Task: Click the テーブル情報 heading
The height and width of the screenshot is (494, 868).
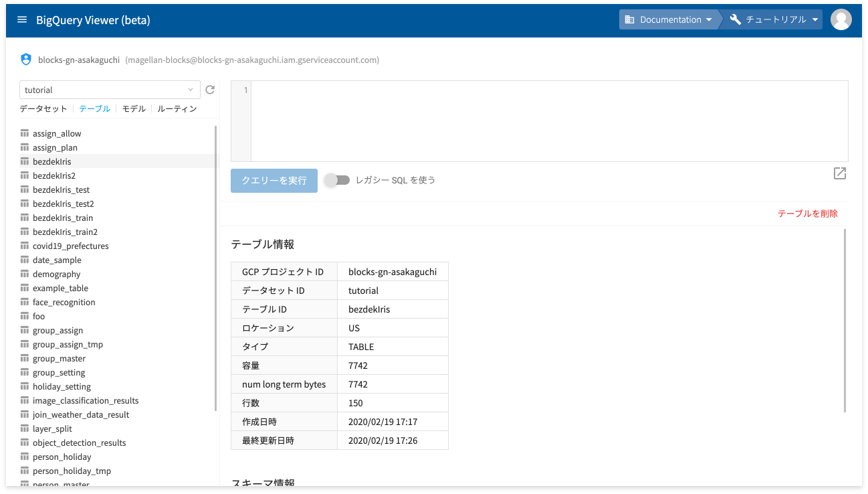Action: pyautogui.click(x=263, y=244)
